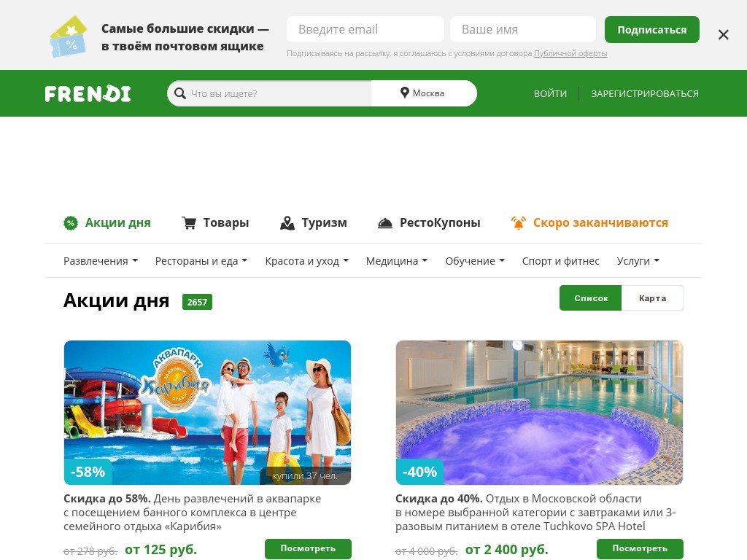This screenshot has width=747, height=560.
Task: Open the Красота и уход dropdown
Action: coord(307,261)
